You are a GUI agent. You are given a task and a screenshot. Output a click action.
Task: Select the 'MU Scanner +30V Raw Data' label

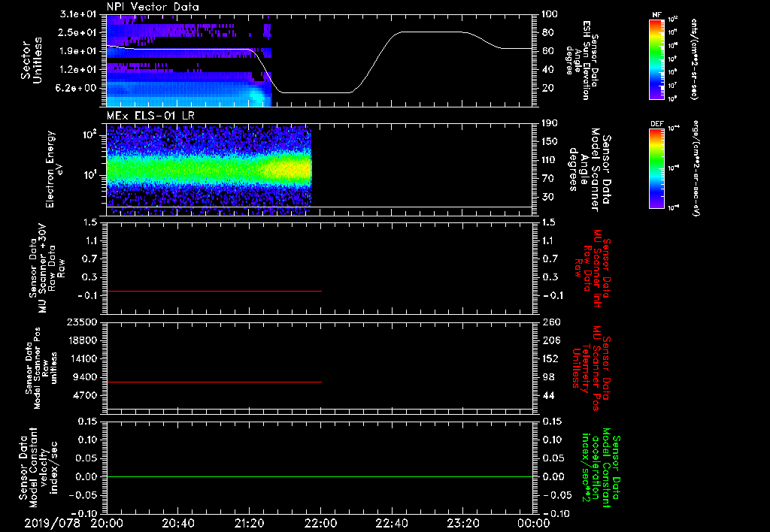(47, 268)
